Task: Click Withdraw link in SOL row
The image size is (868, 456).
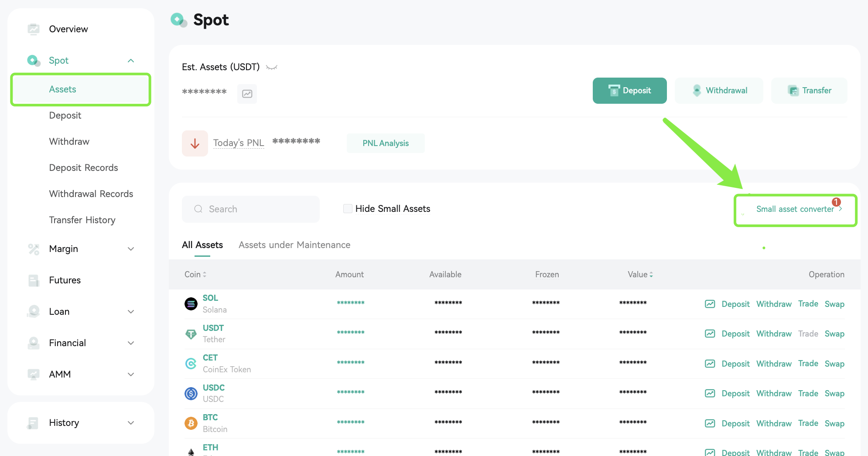Action: tap(774, 304)
